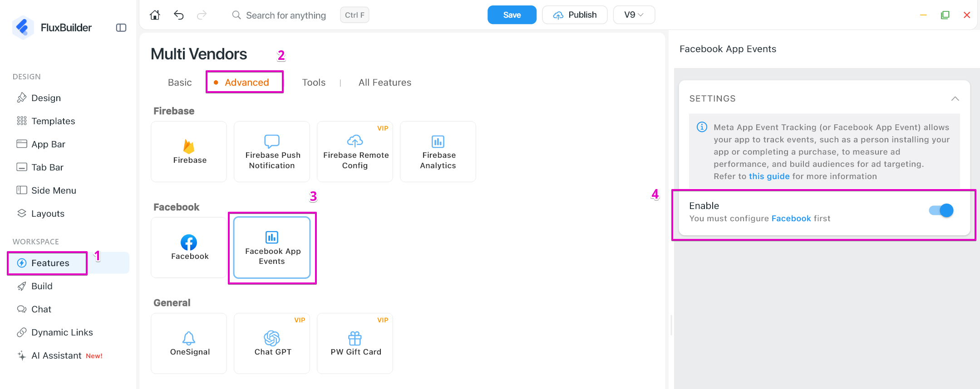This screenshot has height=389, width=980.
Task: Open the OneSignal feature card
Action: point(189,343)
